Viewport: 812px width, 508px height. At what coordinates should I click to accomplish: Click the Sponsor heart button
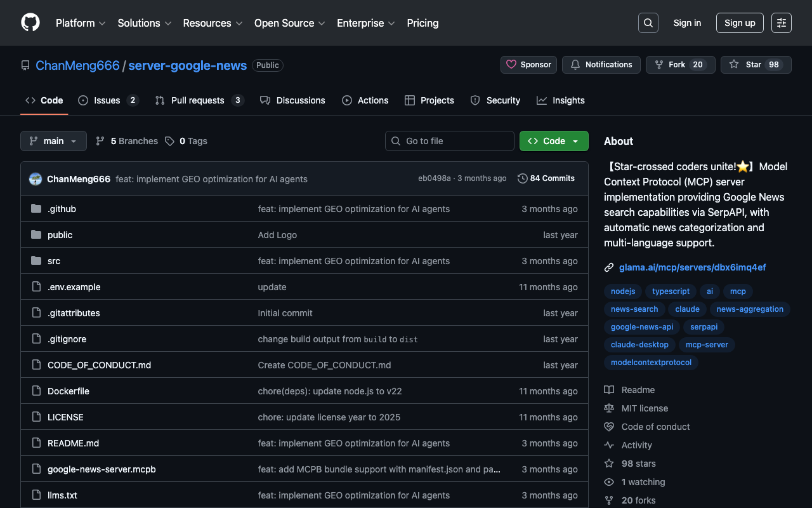tap(528, 65)
